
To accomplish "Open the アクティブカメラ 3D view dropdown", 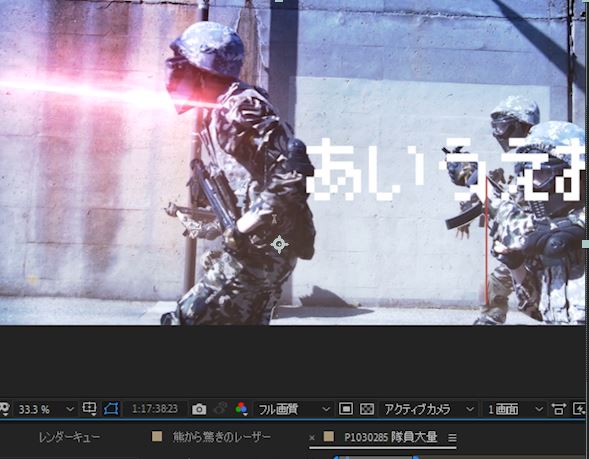I will pos(428,409).
